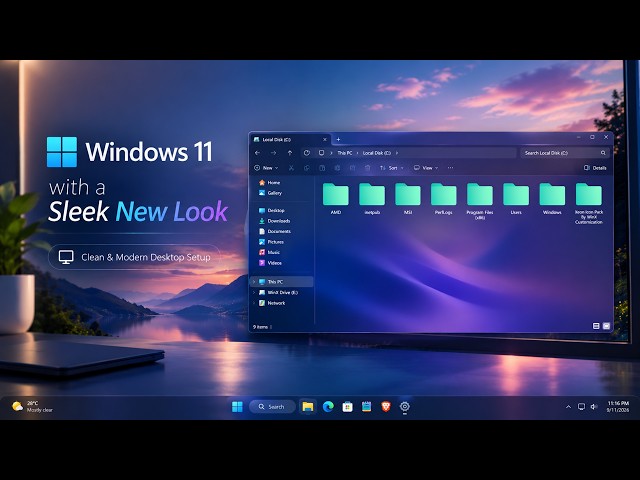
Task: Open Pictures in sidebar
Action: click(x=271, y=242)
